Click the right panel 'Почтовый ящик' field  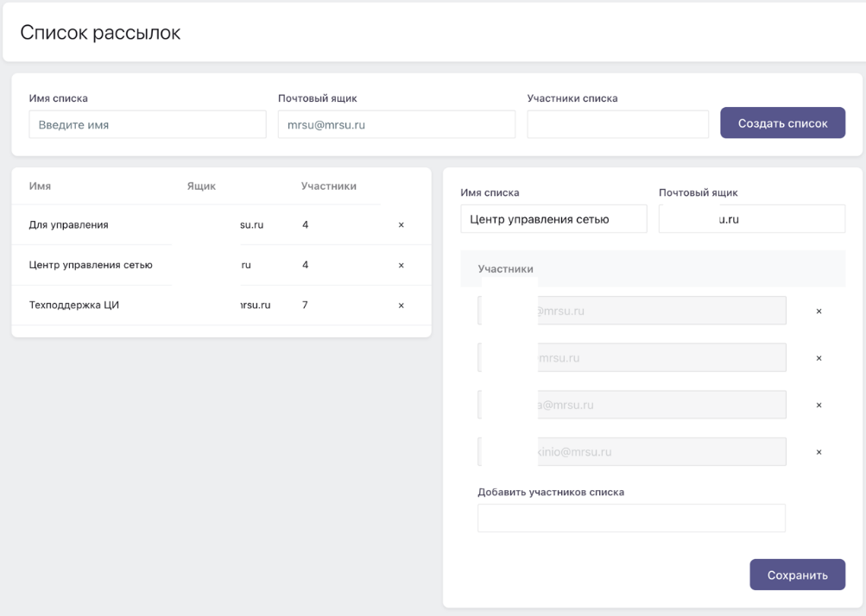[752, 218]
